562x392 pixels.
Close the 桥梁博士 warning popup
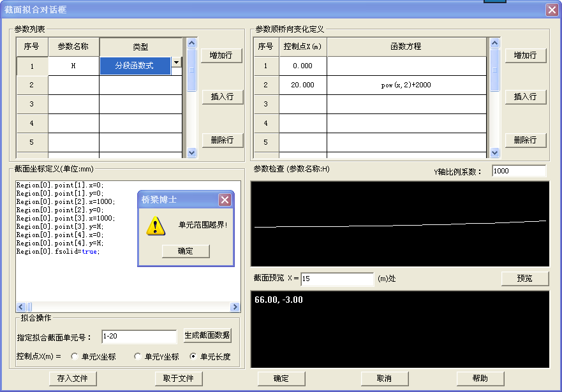coord(225,200)
